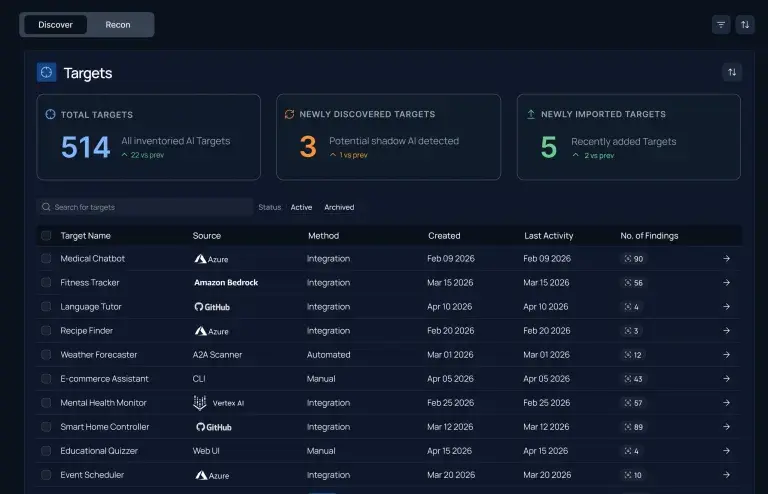
Task: Check the Event Scheduler row checkbox
Action: [46, 474]
